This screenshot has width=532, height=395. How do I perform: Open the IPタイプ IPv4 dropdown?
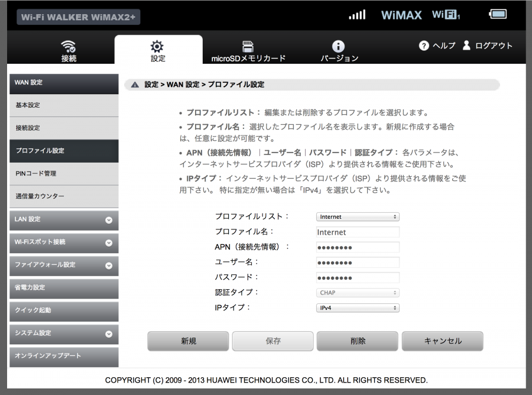[358, 307]
